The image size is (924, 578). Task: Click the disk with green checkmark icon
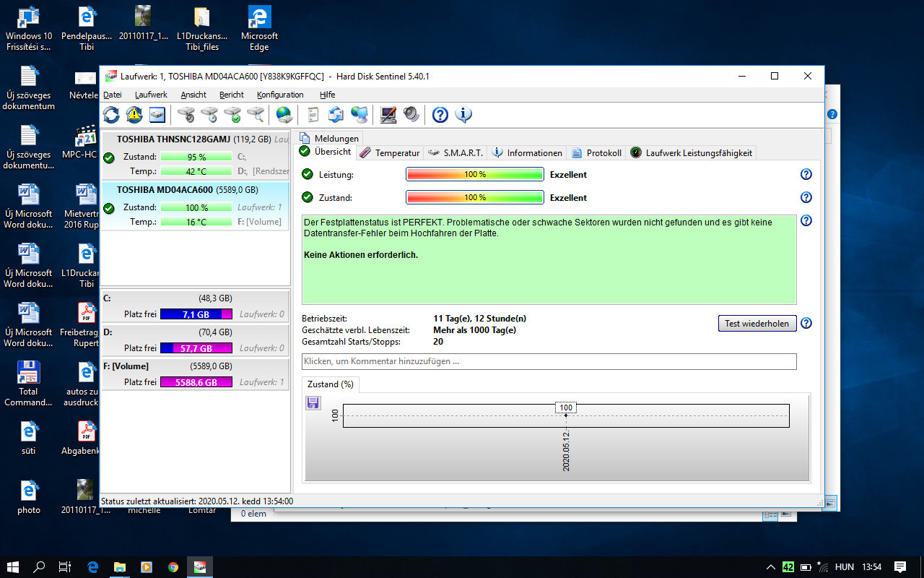pyautogui.click(x=232, y=115)
